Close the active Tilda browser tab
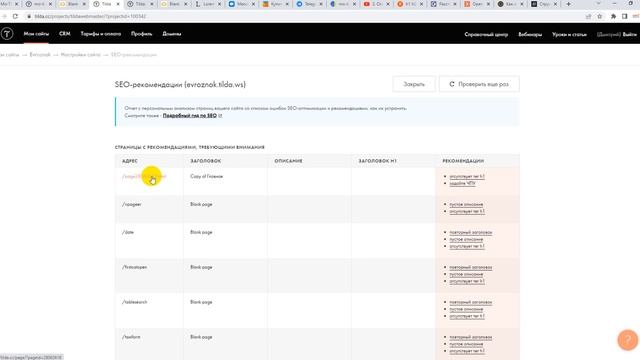Image resolution: width=640 pixels, height=360 pixels. tap(118, 4)
